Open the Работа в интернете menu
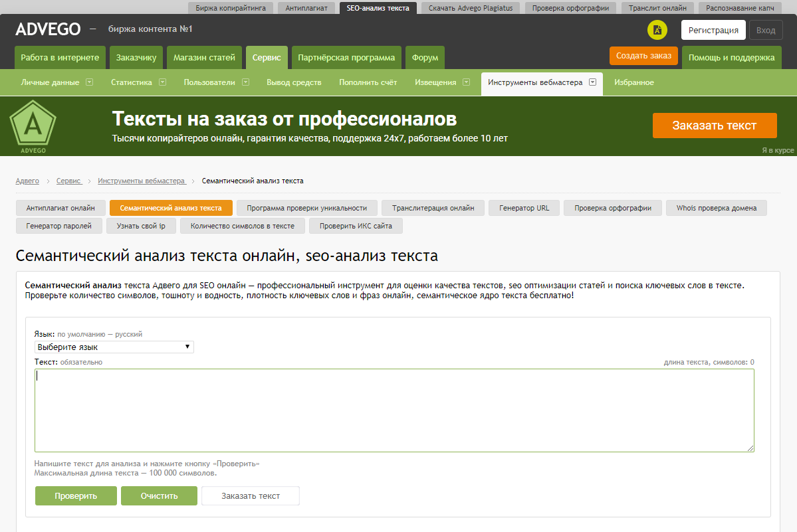The image size is (797, 532). 60,57
